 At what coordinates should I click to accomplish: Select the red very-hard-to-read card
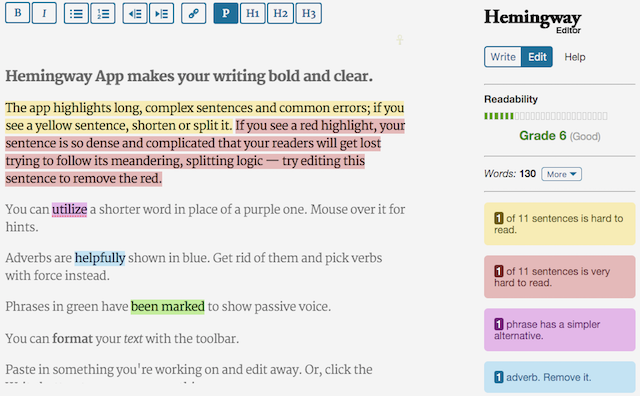pyautogui.click(x=560, y=277)
